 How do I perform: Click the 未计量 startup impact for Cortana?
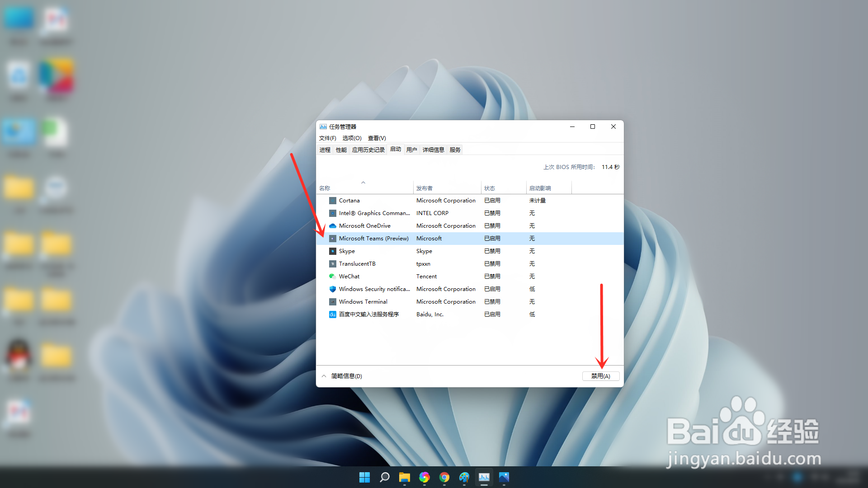[538, 201]
